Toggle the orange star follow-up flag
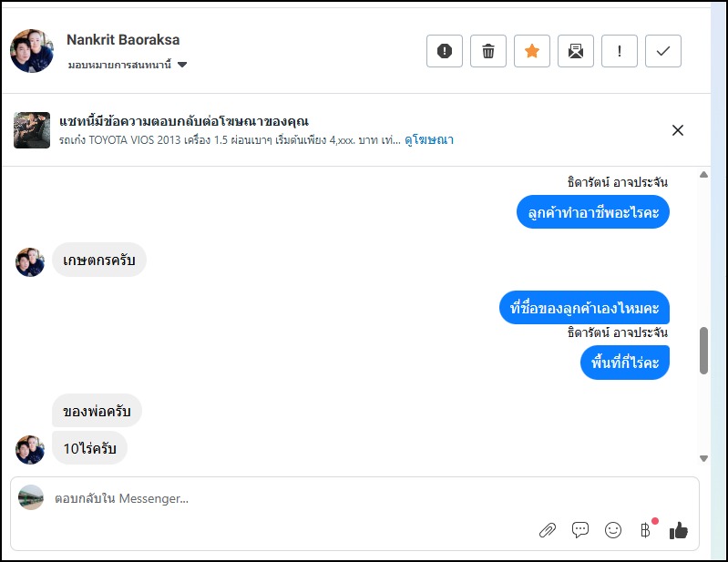The height and width of the screenshot is (562, 728). tap(532, 51)
